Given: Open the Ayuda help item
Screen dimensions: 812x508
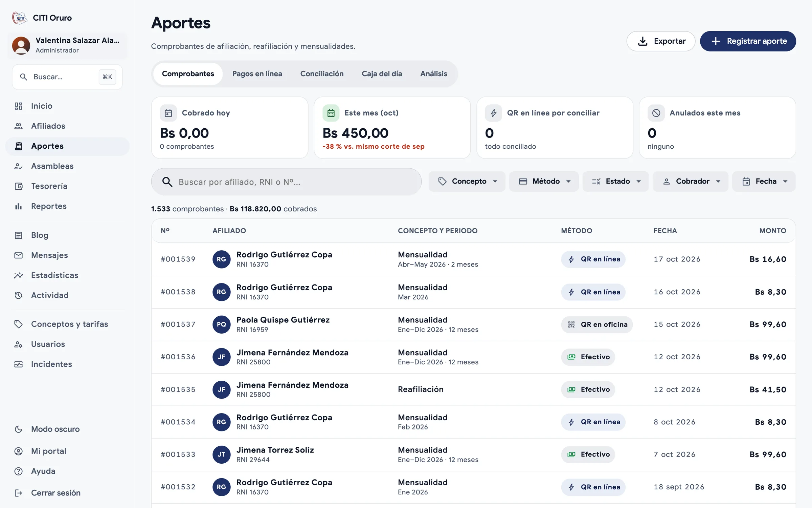Looking at the screenshot, I should [67, 471].
